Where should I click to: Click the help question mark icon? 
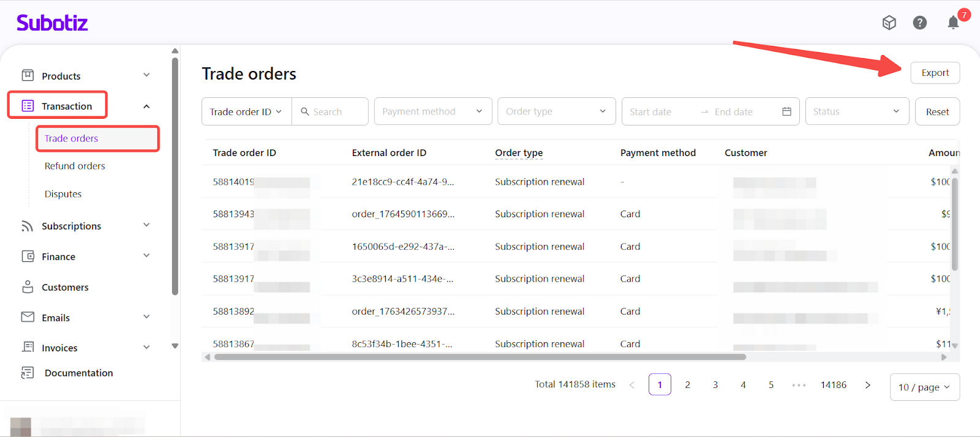point(919,23)
